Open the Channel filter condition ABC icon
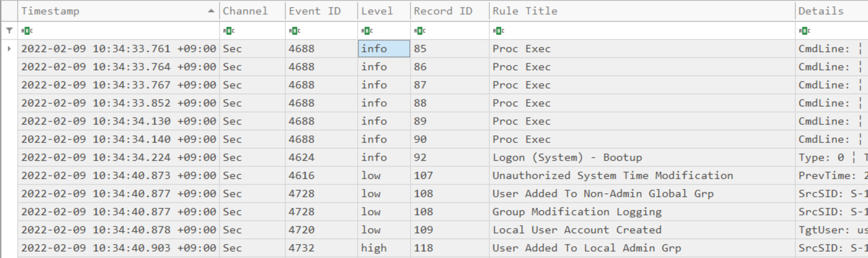This screenshot has height=258, width=868. [229, 31]
